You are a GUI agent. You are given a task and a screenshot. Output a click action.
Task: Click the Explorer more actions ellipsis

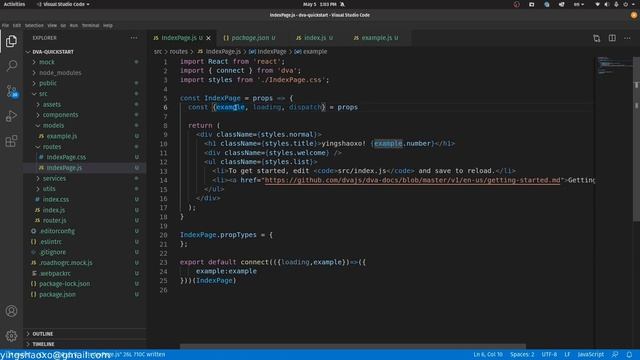pos(134,38)
